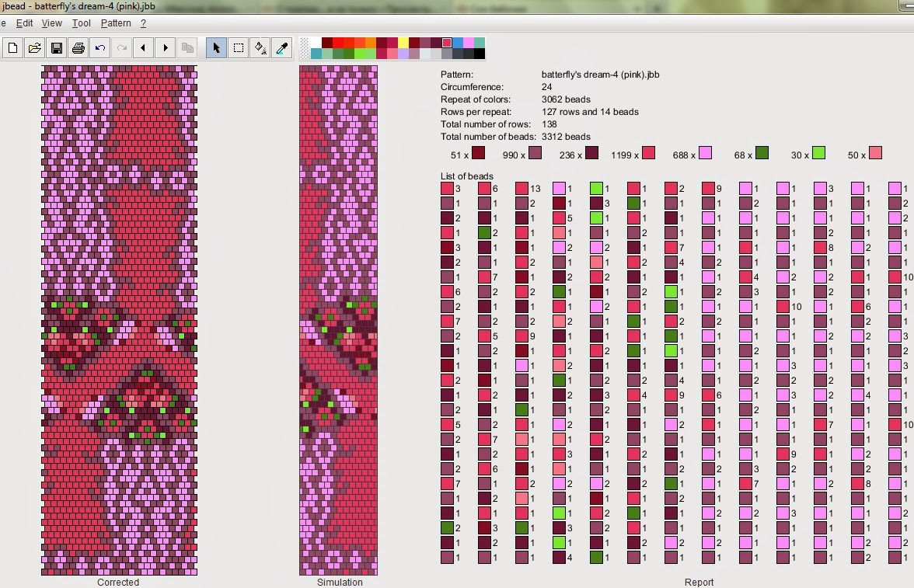Undo the last change
This screenshot has width=914, height=588.
pos(99,48)
